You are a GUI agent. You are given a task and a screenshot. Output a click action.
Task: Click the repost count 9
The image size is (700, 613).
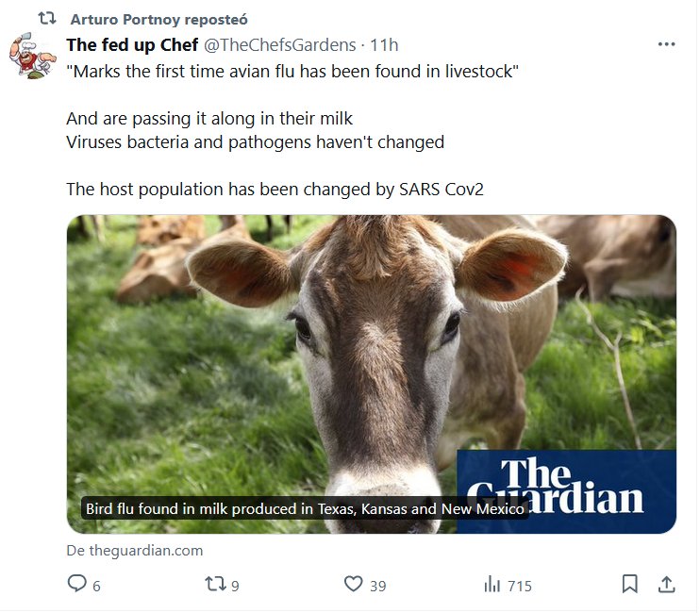click(x=235, y=586)
